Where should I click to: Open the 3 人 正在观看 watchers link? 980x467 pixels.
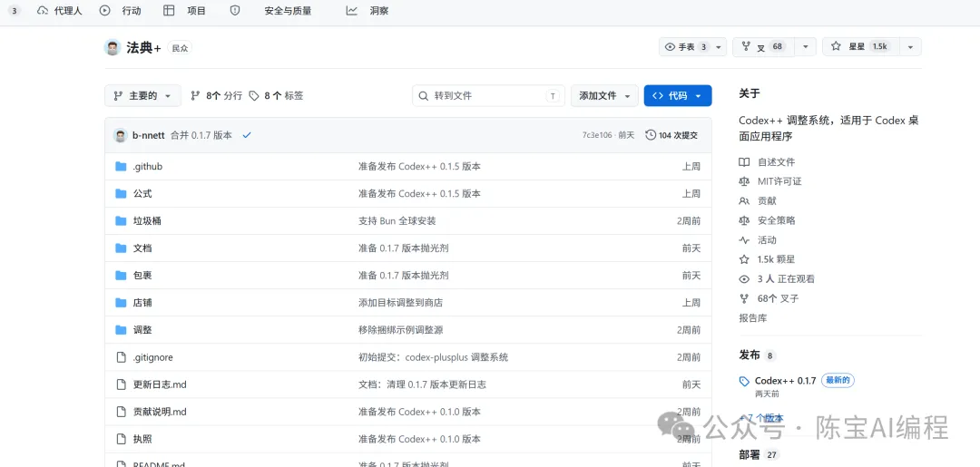point(777,279)
